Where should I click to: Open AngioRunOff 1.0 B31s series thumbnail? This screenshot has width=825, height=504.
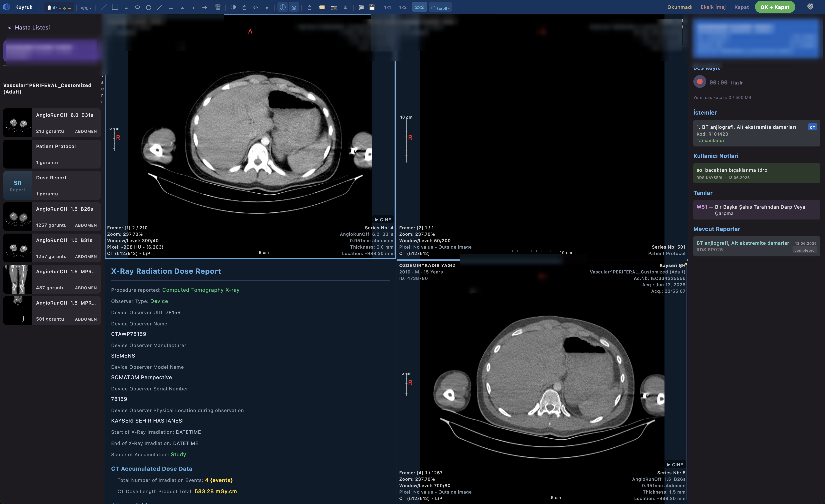point(52,248)
